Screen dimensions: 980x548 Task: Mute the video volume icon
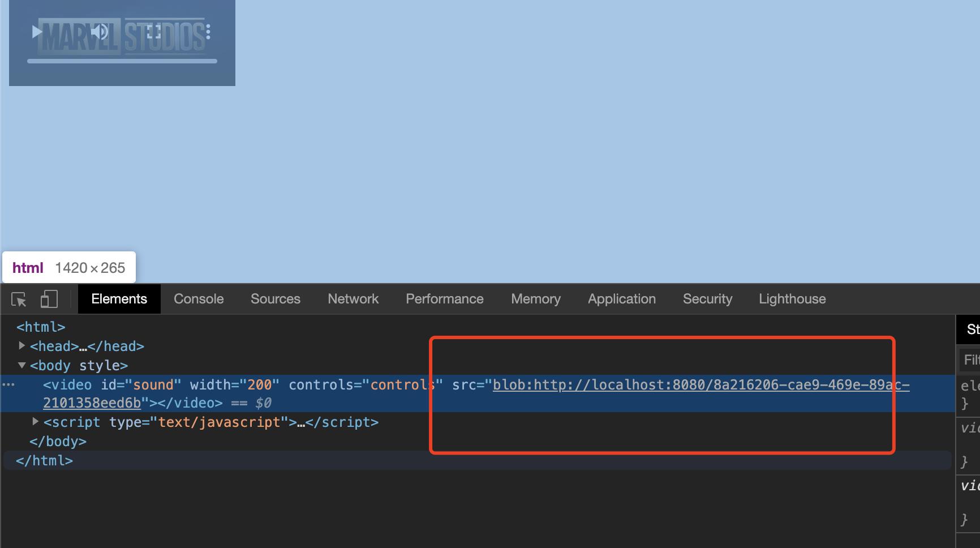[x=100, y=32]
